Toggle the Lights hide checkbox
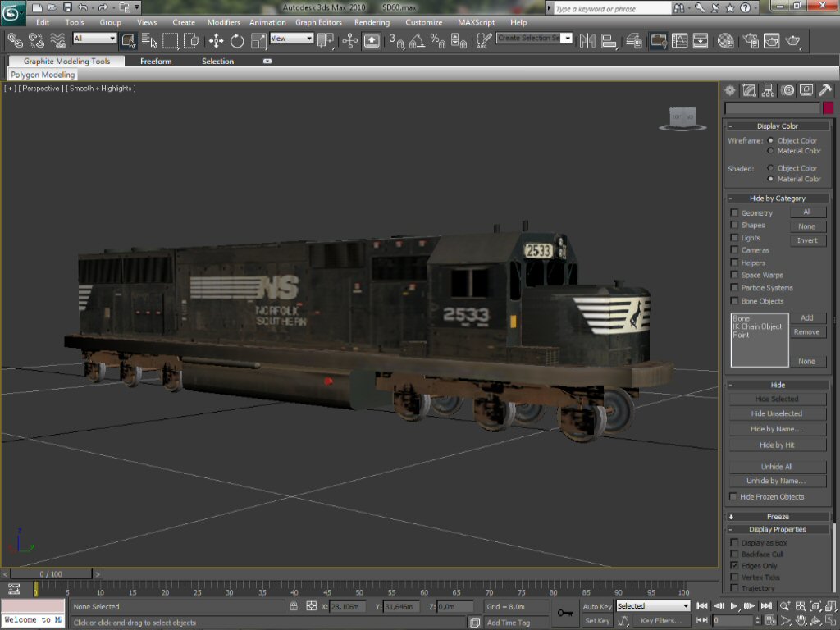840x630 pixels. tap(734, 237)
